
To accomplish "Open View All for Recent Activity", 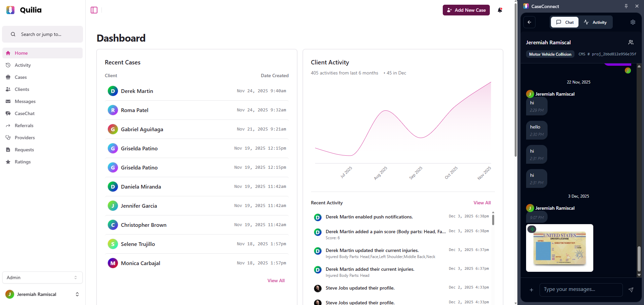I will [x=482, y=203].
